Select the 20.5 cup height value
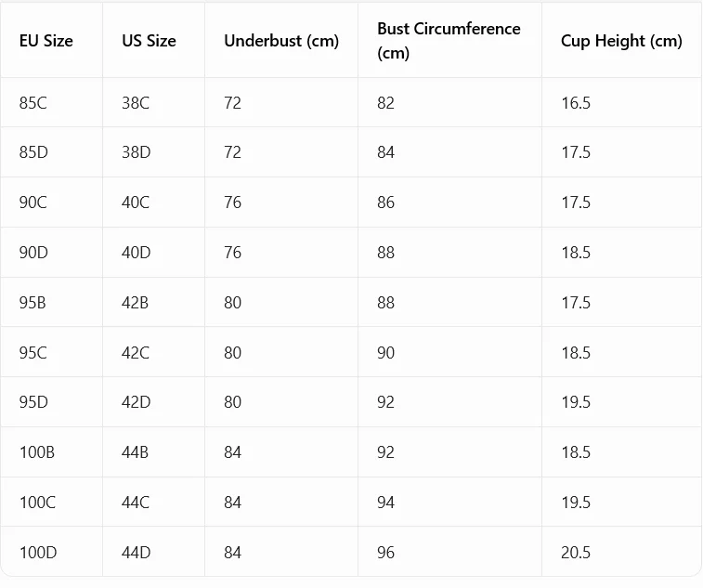The image size is (703, 588). tap(576, 553)
